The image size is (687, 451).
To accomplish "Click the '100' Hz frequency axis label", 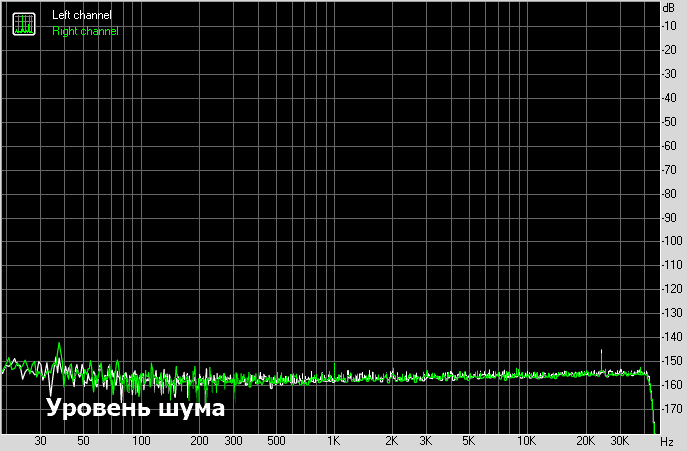I will click(x=142, y=441).
